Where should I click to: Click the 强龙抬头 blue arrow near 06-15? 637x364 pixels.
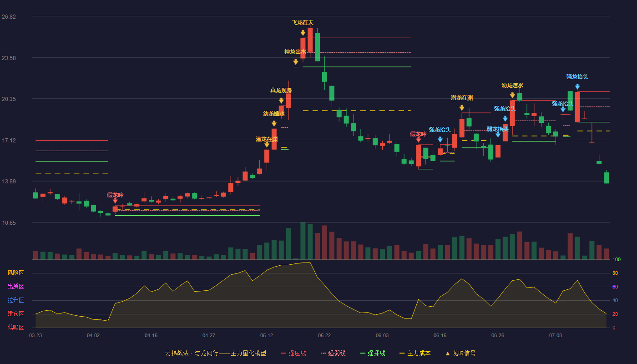(x=440, y=140)
